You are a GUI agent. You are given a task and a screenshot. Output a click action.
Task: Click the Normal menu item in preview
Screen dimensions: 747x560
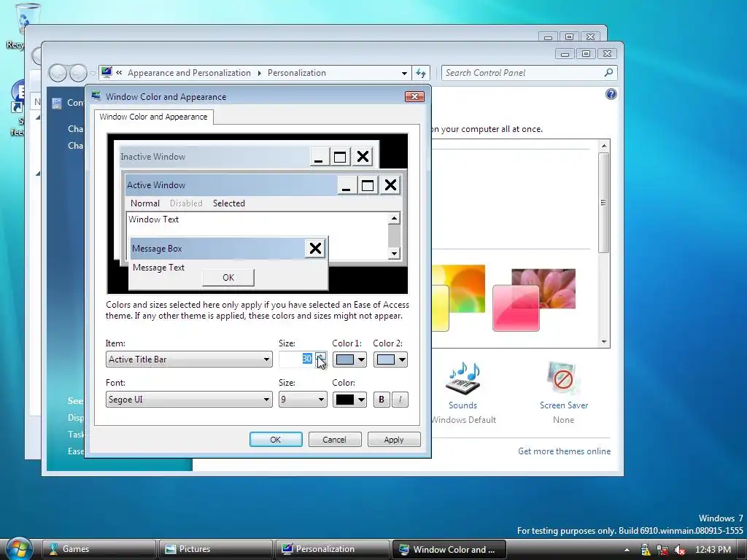coord(145,203)
